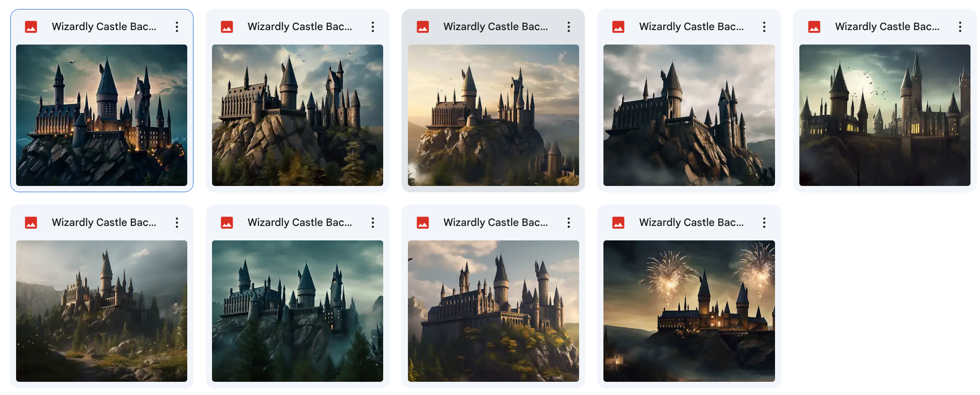
Task: Open the actions menu for the sunset castle image
Action: [568, 26]
